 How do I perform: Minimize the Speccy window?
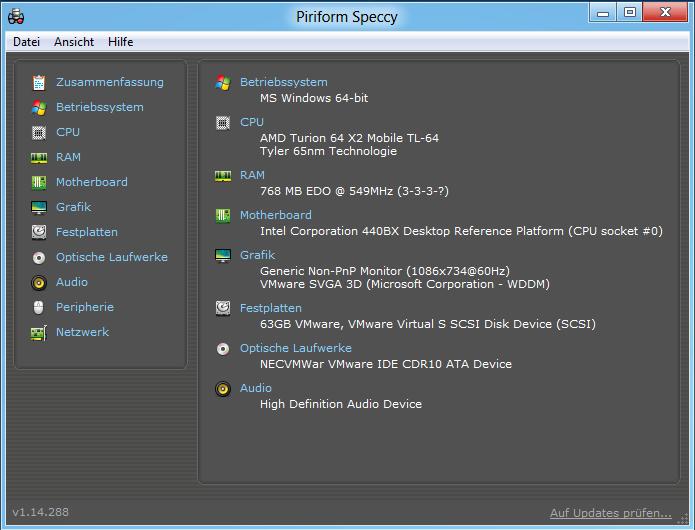tap(603, 13)
